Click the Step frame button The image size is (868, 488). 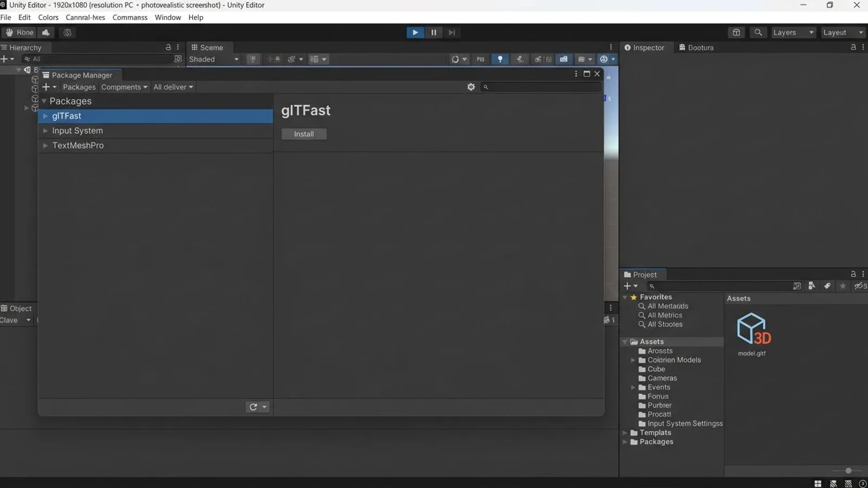(451, 33)
